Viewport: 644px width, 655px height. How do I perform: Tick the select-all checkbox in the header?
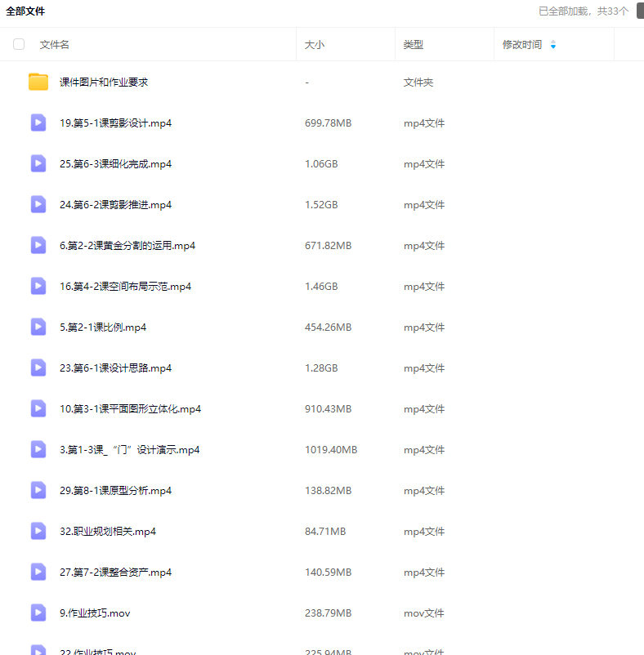tap(19, 45)
